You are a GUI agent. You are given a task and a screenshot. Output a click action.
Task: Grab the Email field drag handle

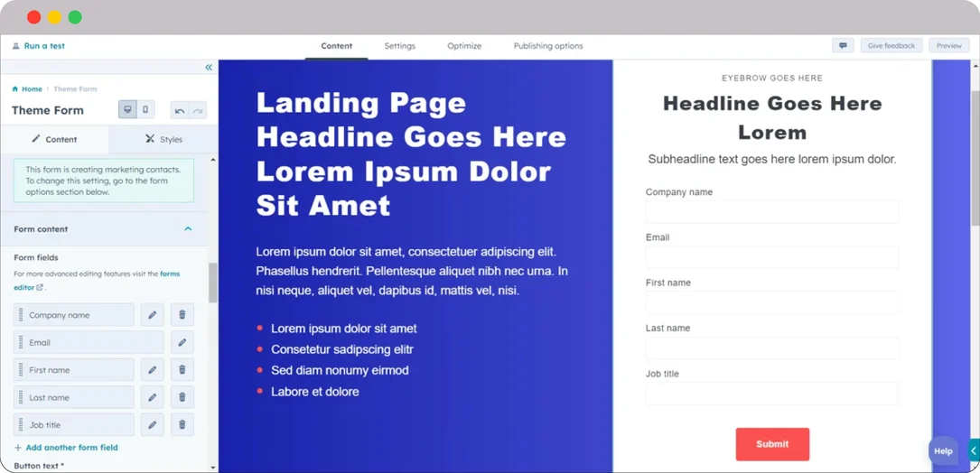21,342
